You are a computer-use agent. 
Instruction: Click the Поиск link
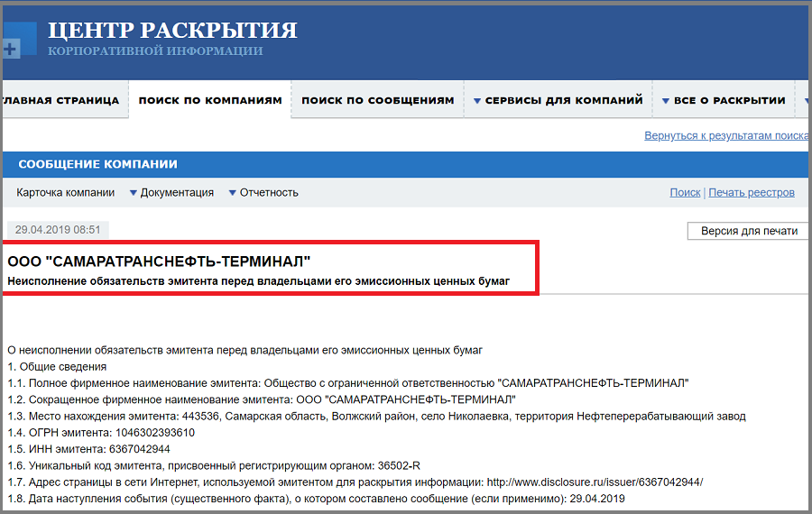click(x=685, y=193)
